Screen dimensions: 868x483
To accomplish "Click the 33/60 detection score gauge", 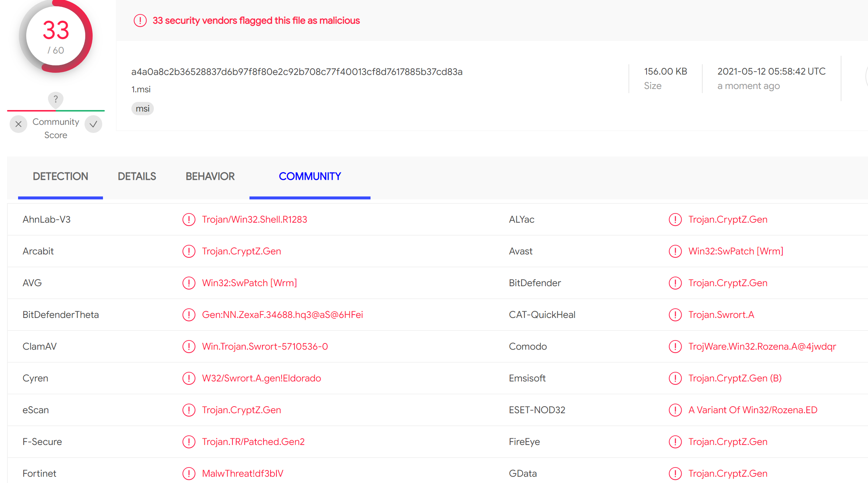I will [x=56, y=36].
